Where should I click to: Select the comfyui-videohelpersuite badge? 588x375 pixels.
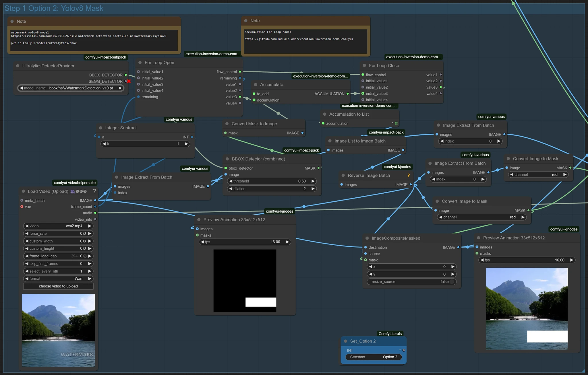click(x=75, y=182)
